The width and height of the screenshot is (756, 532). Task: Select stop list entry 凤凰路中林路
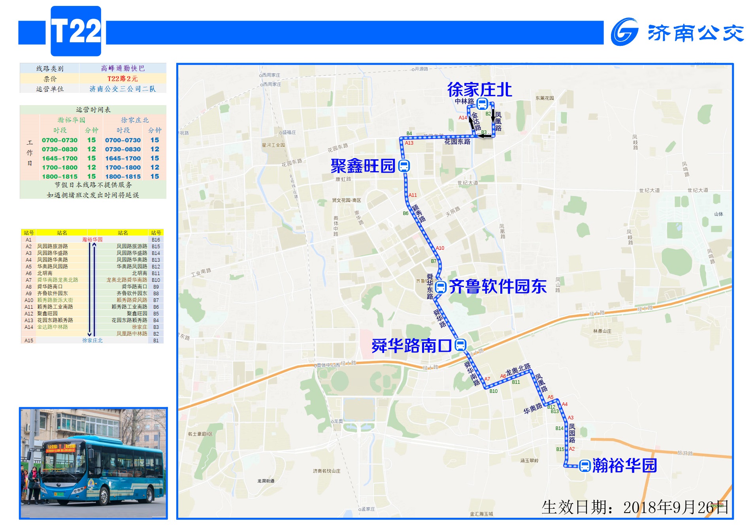tap(132, 334)
